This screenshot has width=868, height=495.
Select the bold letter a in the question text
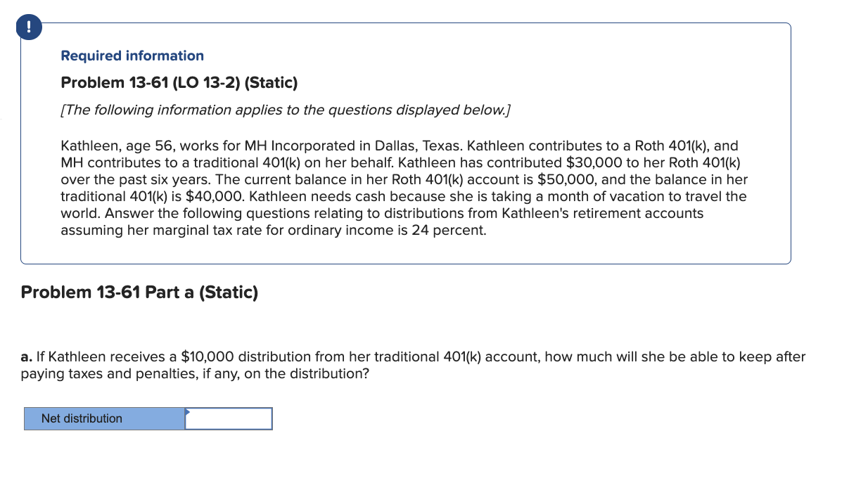[26, 356]
